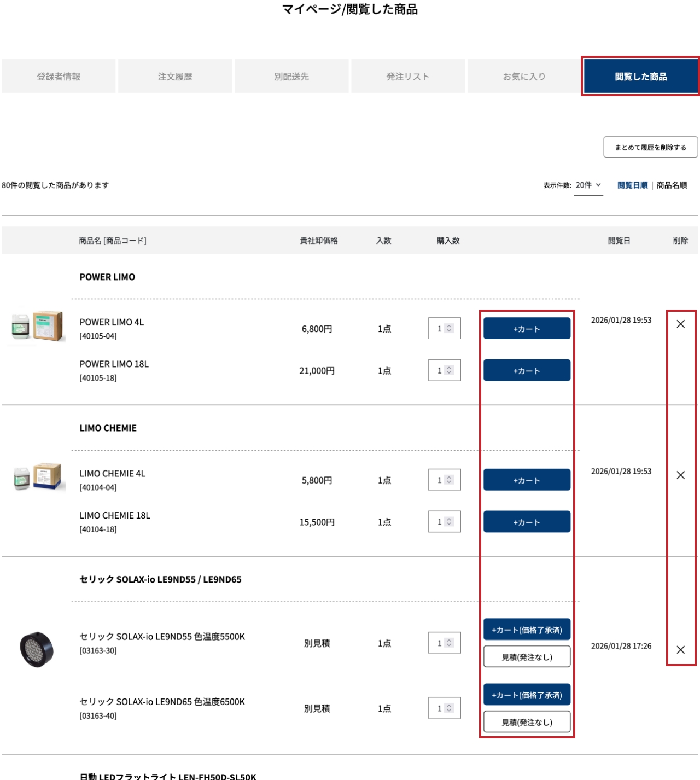Image resolution: width=700 pixels, height=780 pixels.
Task: Switch to the 注文履歴 tab
Action: pyautogui.click(x=175, y=77)
